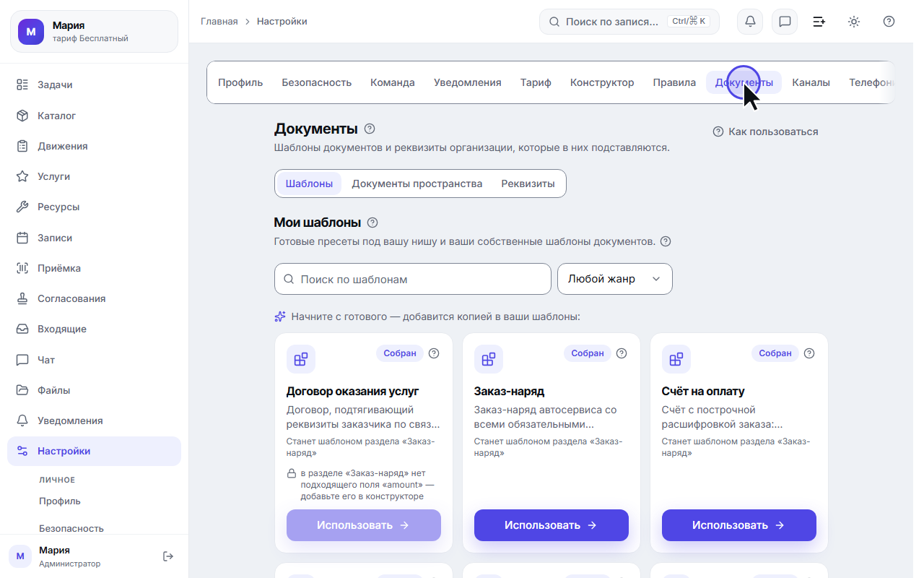Screen dimensions: 924x578
Task: Switch to the Уведомления settings tab
Action: 468,82
